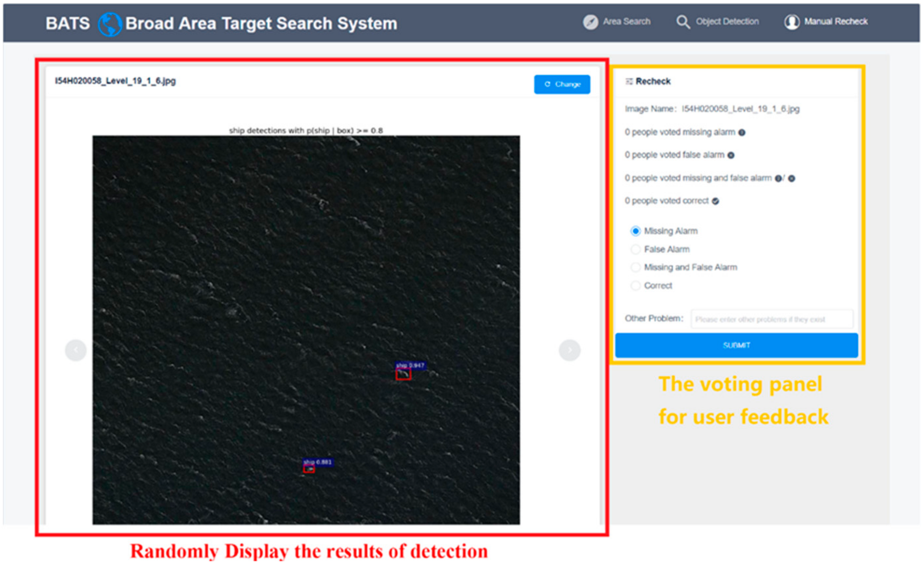Viewport: 924px width, 568px height.
Task: Click the false alarm cross icon
Action: click(x=731, y=155)
